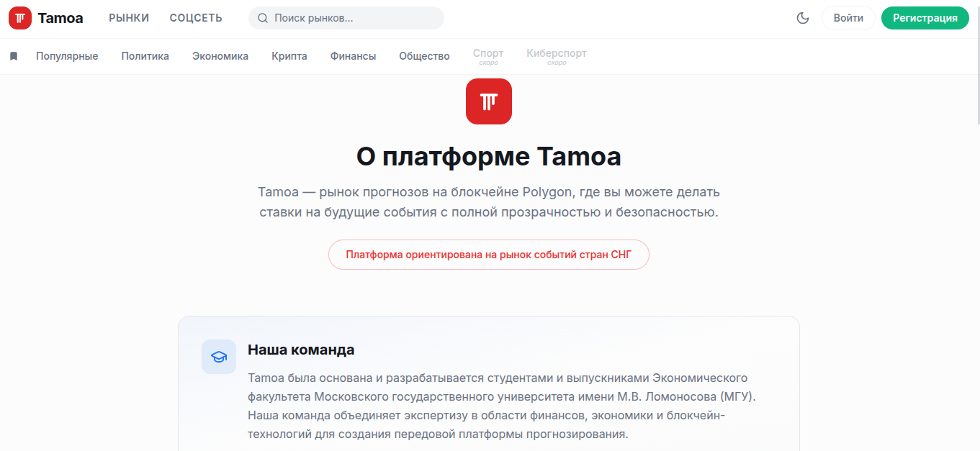Toggle dark mode with the moon icon

click(802, 18)
